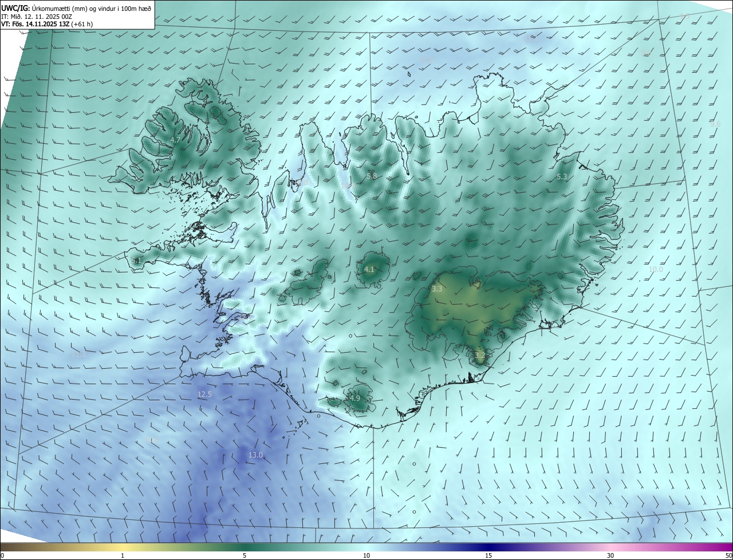Click the 0 tick on the color scale
The image size is (733, 560).
click(2, 555)
